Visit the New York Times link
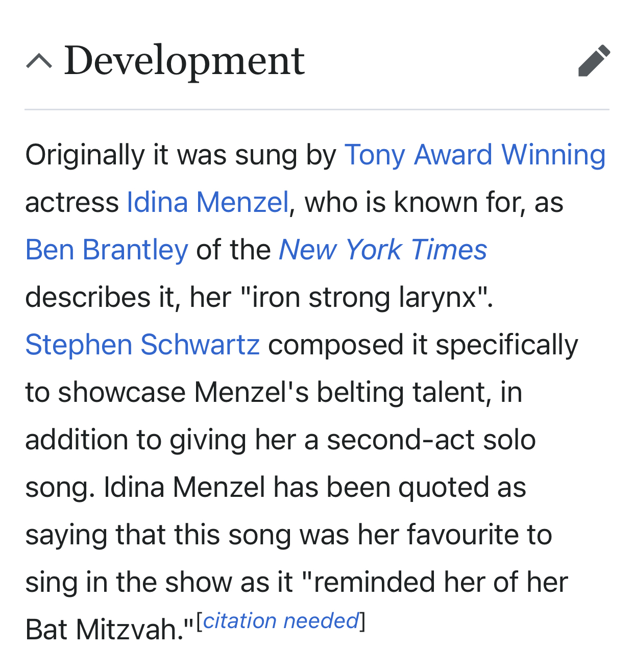The height and width of the screenshot is (672, 634). point(383,250)
